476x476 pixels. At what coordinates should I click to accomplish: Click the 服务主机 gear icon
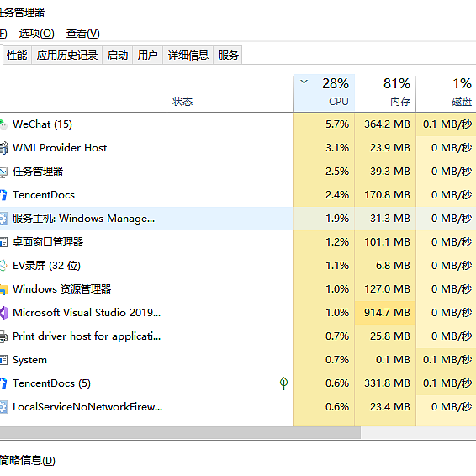click(3, 219)
